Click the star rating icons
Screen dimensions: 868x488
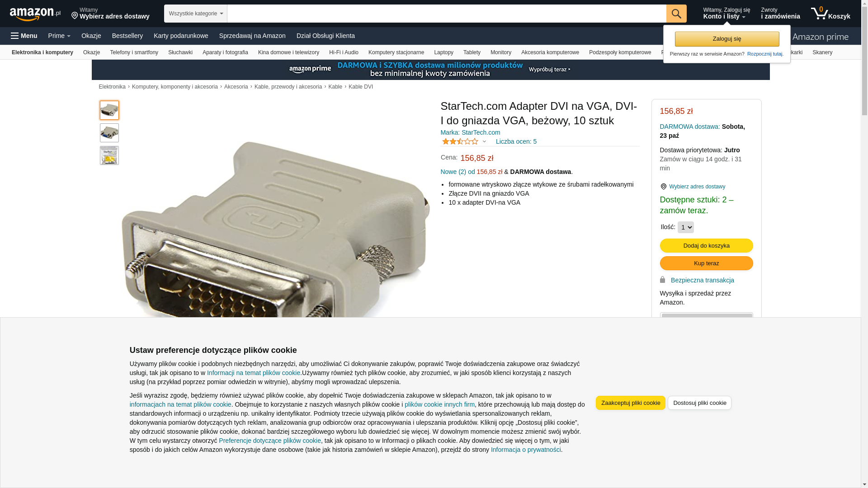(x=460, y=141)
